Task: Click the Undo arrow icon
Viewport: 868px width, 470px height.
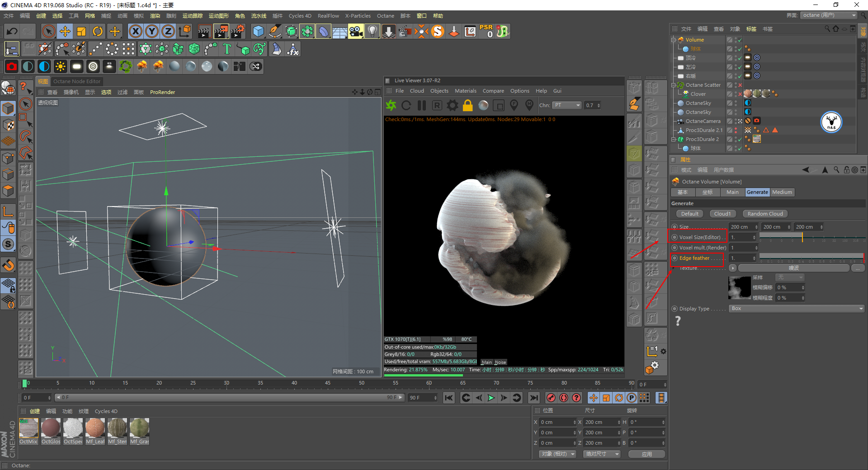Action: point(12,31)
